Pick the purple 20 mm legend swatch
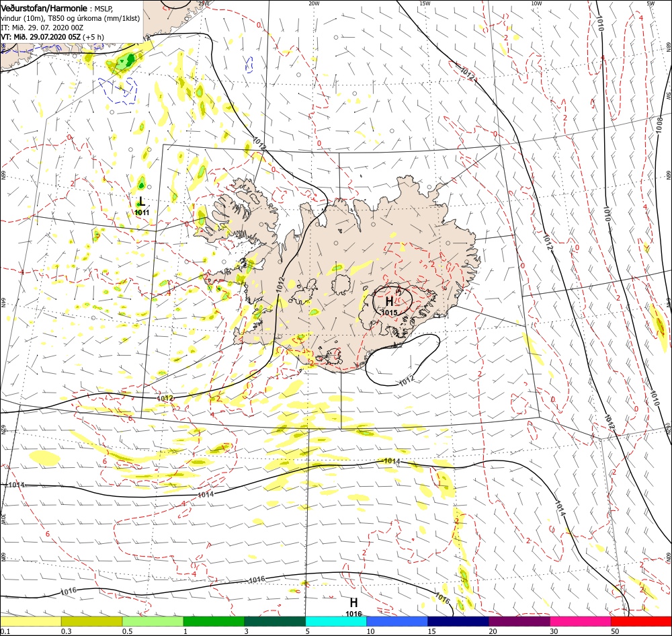 (x=519, y=621)
